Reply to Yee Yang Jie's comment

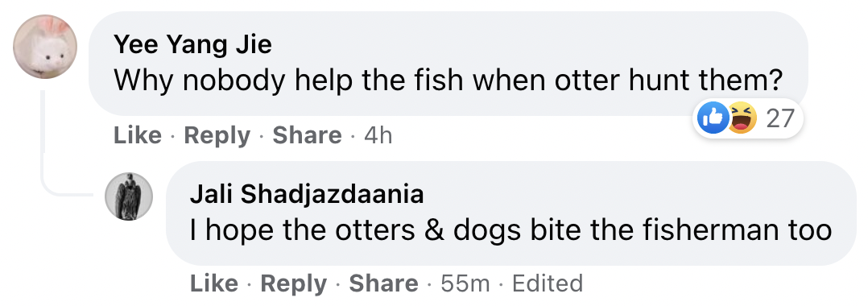pyautogui.click(x=217, y=135)
